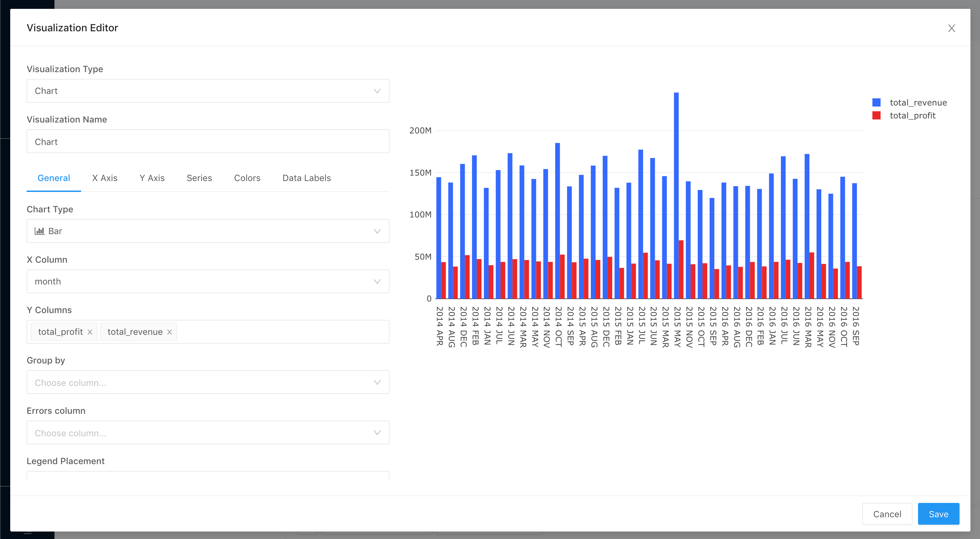980x539 pixels.
Task: Toggle total_revenue blue legend swatch
Action: pyautogui.click(x=876, y=102)
